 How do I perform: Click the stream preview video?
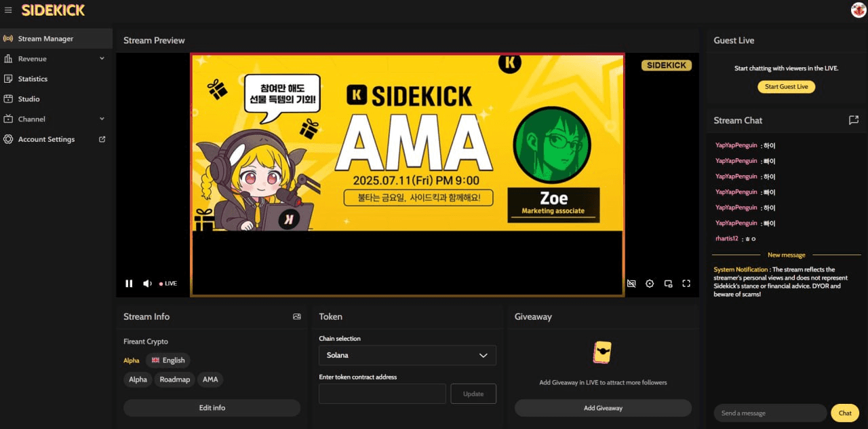408,175
